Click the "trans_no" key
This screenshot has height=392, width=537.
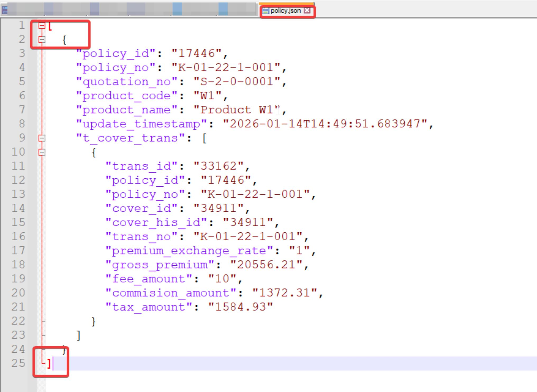click(141, 237)
